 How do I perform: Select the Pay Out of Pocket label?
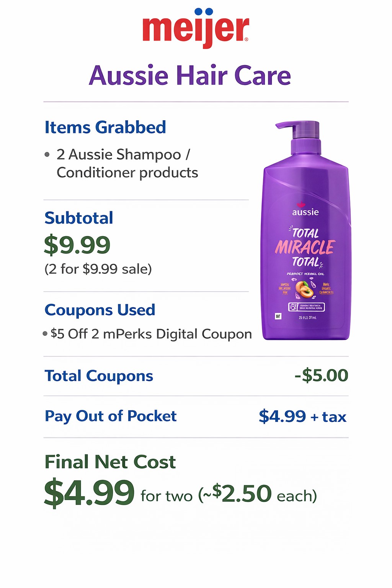tap(111, 416)
